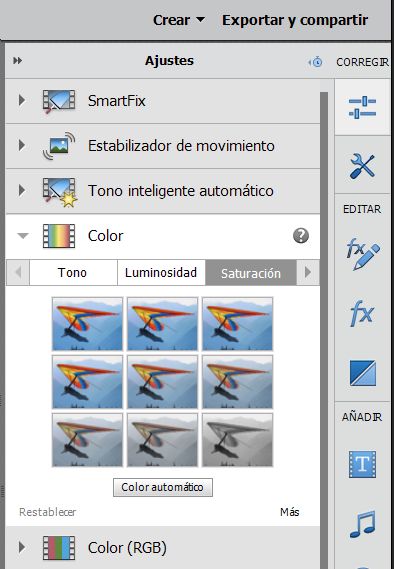The image size is (394, 569).
Task: Switch to the Luminosidad tab
Action: 161,273
